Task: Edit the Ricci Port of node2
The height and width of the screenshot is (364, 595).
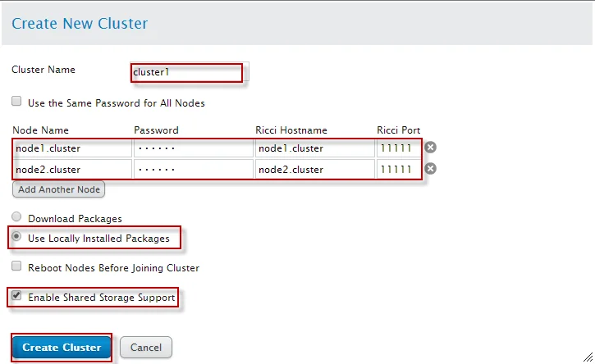Action: [398, 170]
